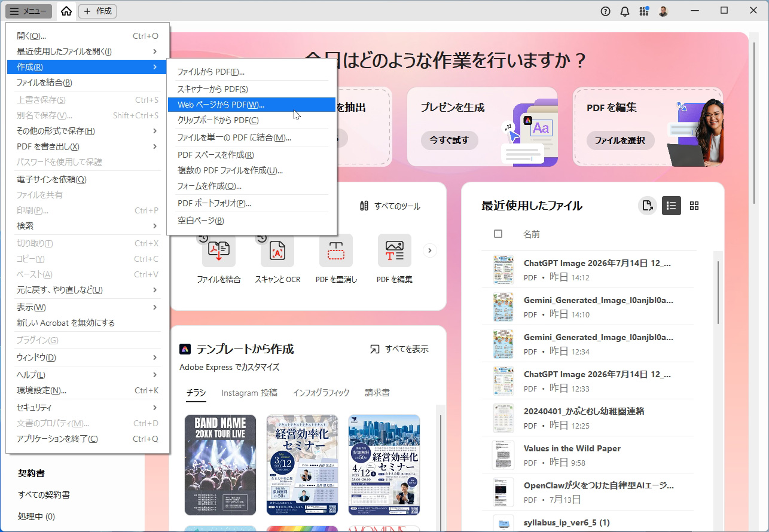Select ファイルを結合 in the main menu
This screenshot has height=532, width=769.
[x=87, y=82]
